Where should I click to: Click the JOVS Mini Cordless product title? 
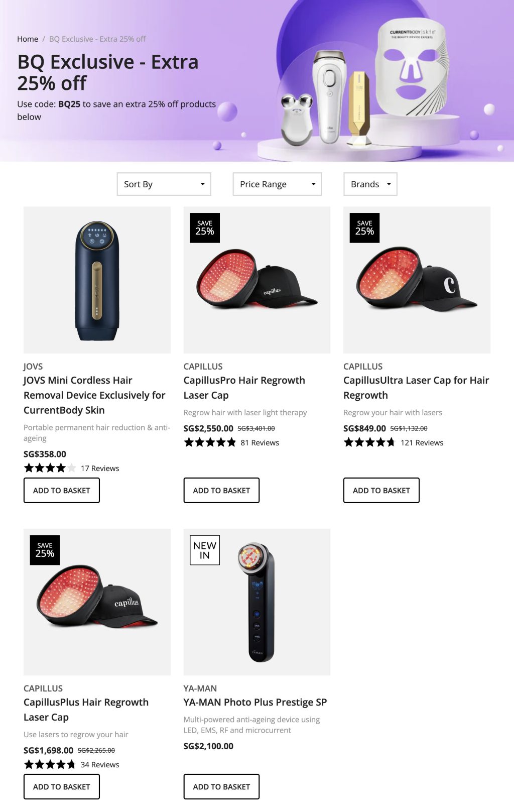click(x=94, y=395)
